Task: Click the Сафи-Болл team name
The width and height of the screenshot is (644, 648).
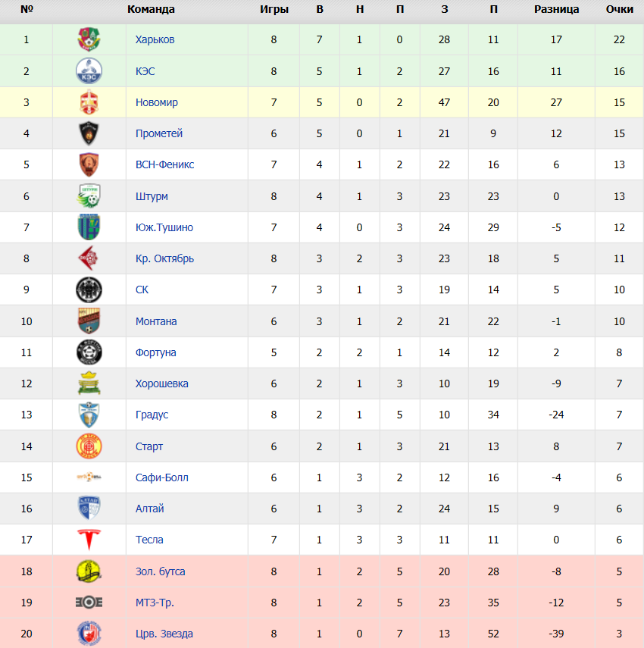Action: (162, 477)
